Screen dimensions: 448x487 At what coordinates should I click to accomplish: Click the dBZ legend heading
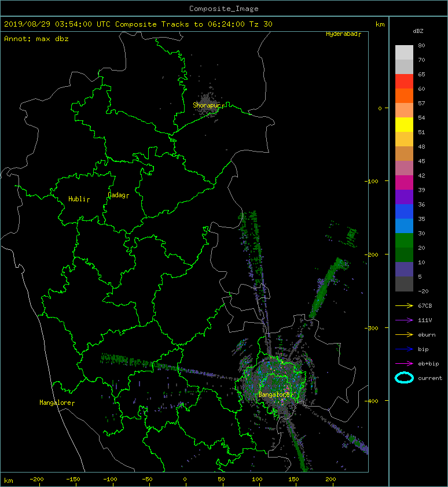click(418, 31)
